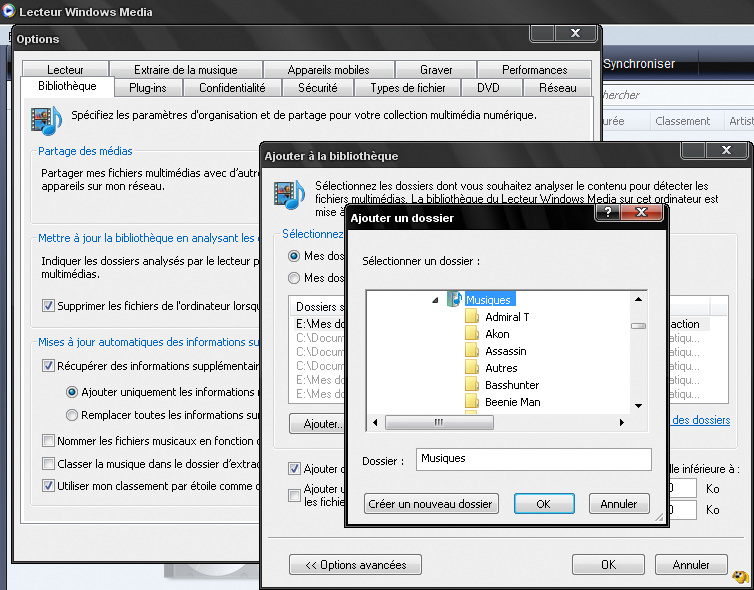Open the Réseau tab
Viewport: 754px width, 590px height.
coord(557,88)
